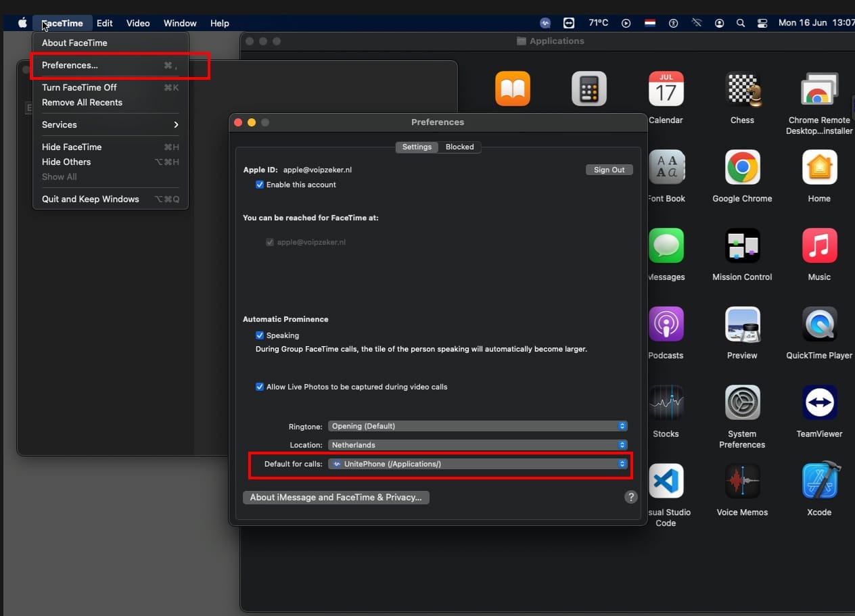Choose Hide Others menu item
Image resolution: width=855 pixels, height=616 pixels.
click(x=110, y=162)
